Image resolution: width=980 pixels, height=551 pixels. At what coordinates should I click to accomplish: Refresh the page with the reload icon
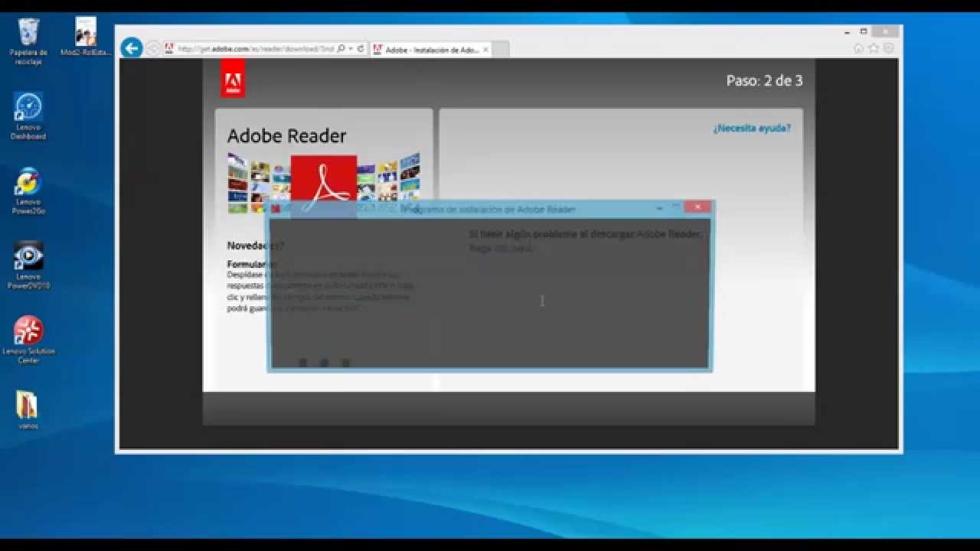click(x=361, y=48)
